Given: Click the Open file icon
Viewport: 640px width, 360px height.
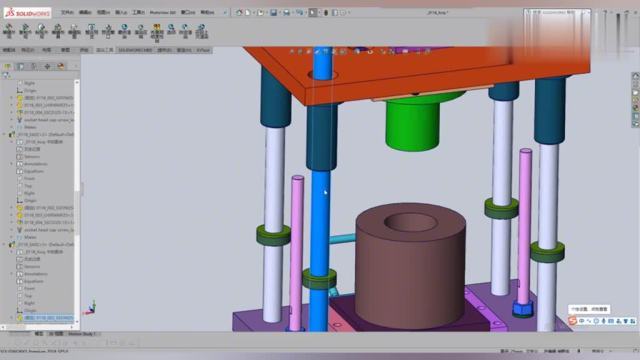Looking at the screenshot, I should pos(260,13).
